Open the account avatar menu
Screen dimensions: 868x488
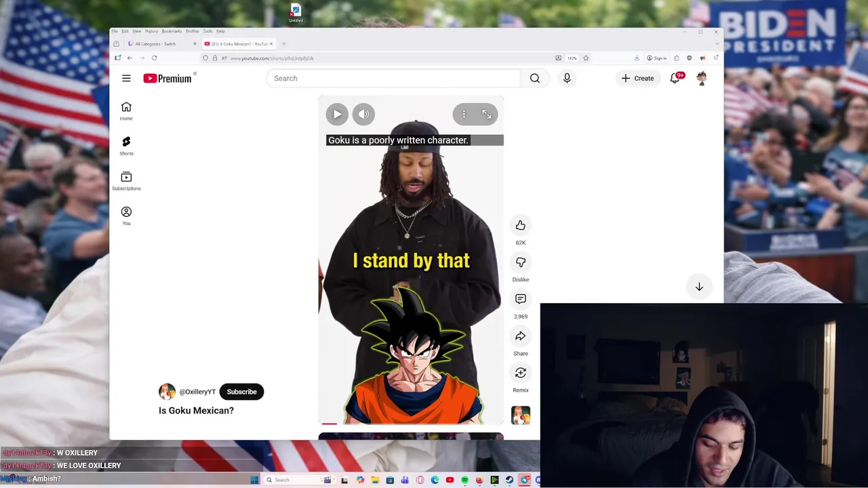[702, 79]
